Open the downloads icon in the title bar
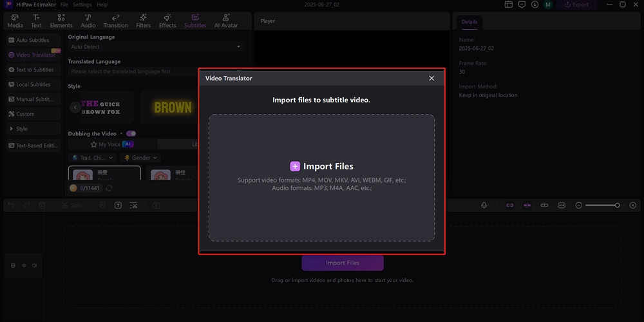The height and width of the screenshot is (322, 644). click(535, 5)
